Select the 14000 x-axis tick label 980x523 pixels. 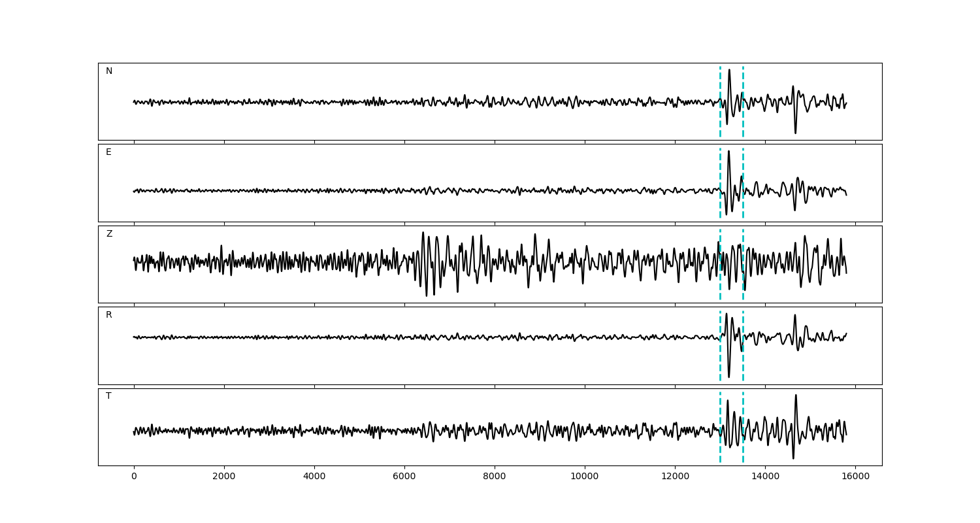[765, 477]
